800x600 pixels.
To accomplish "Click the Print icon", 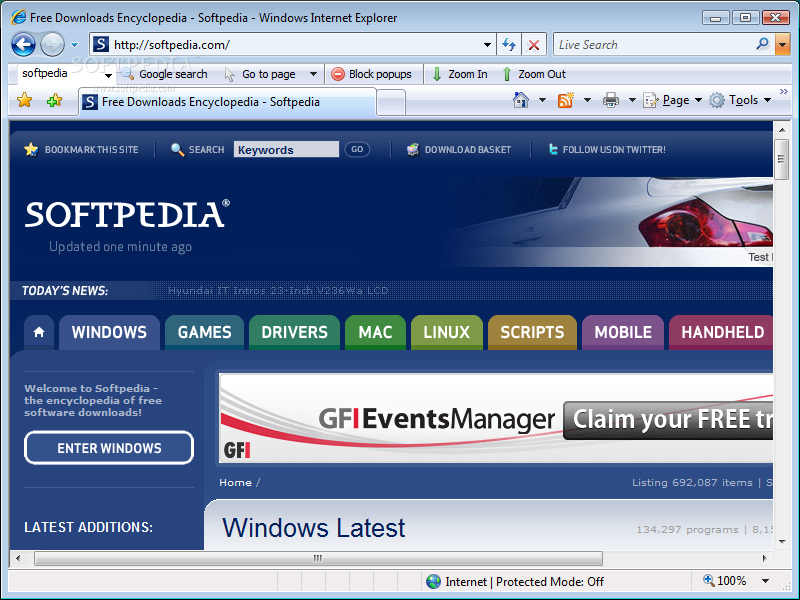I will click(x=610, y=100).
